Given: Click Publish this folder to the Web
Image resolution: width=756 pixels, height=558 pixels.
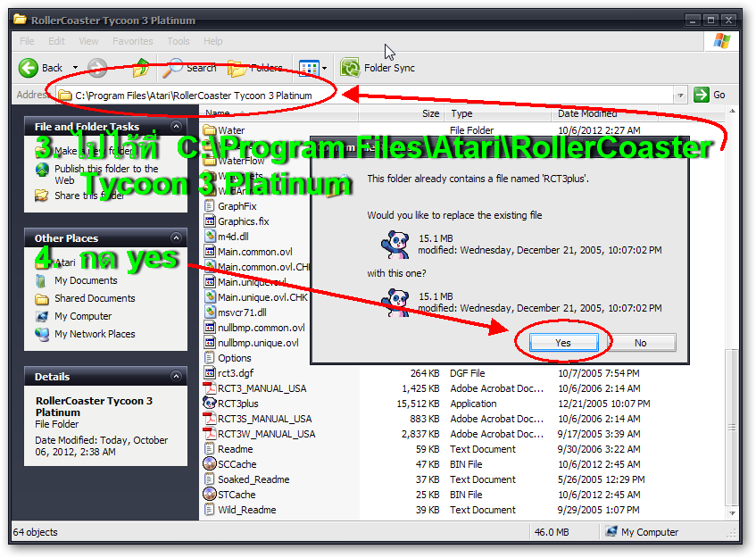Looking at the screenshot, I should tap(106, 174).
